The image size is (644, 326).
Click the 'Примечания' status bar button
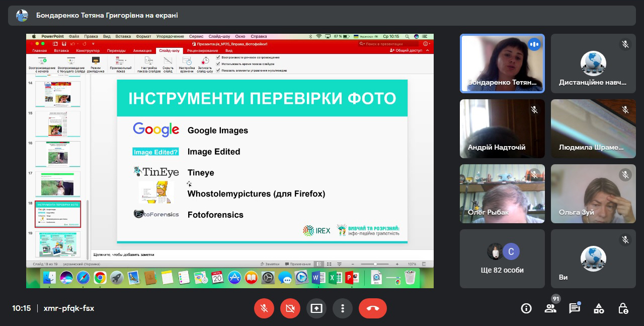(298, 264)
